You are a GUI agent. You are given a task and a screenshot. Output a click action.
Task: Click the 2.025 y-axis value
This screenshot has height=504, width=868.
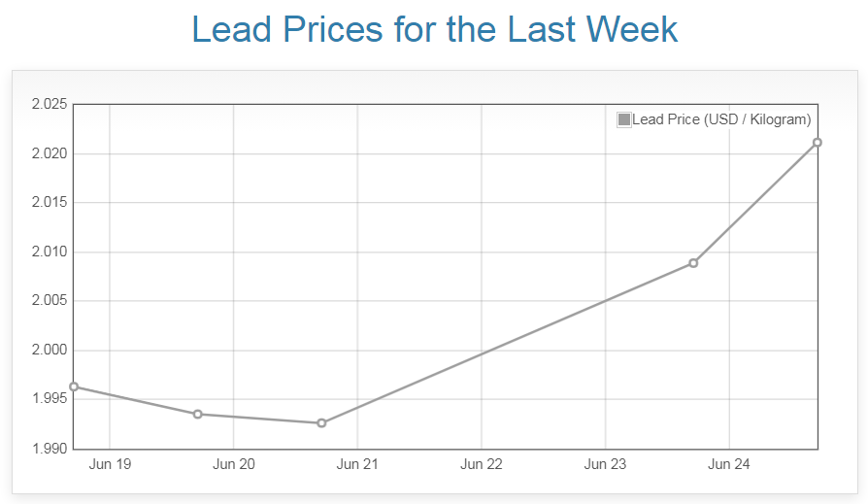(x=49, y=105)
